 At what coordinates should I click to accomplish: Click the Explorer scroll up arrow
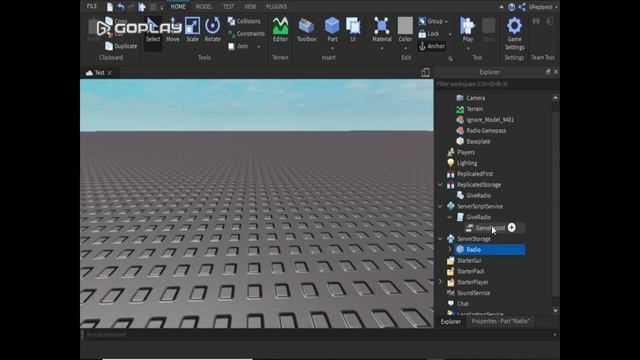555,98
